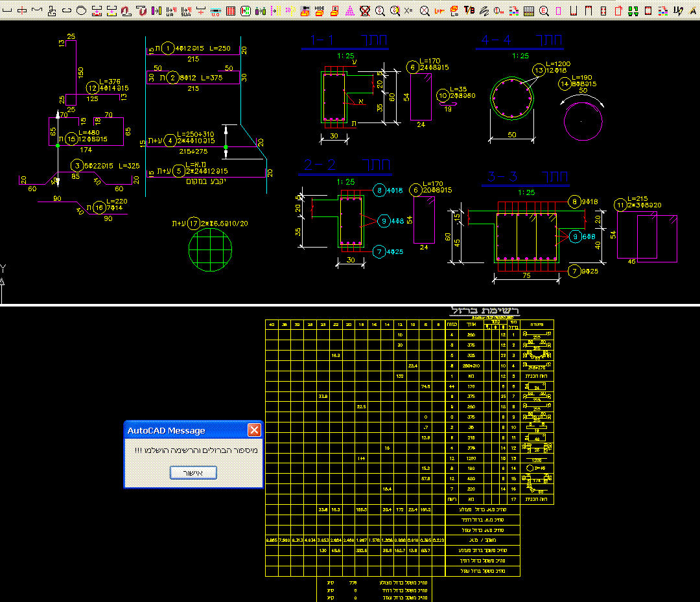
Task: Click the magnifier with E icon
Action: (544, 10)
